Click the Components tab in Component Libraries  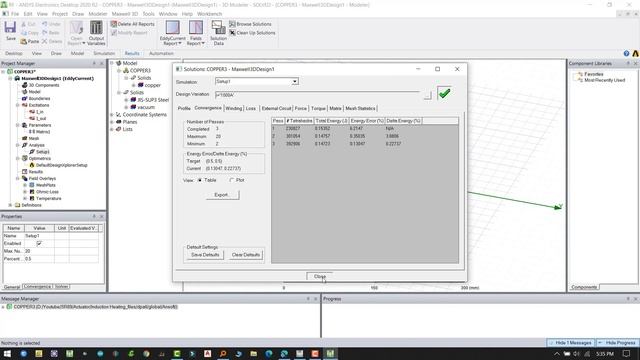584,287
